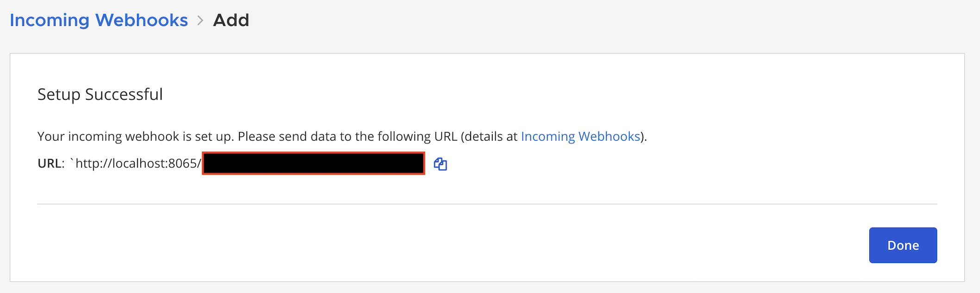Click the breadcrumb chevron between Incoming Webhooks and Add

point(200,20)
